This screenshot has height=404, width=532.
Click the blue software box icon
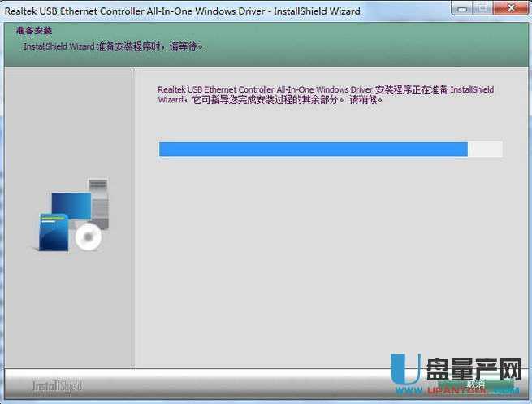coord(53,232)
